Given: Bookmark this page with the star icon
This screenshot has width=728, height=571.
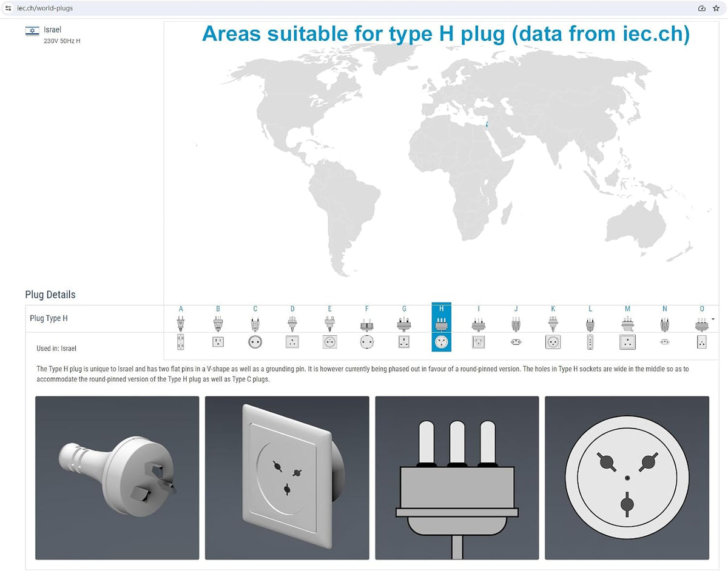Looking at the screenshot, I should tap(716, 8).
